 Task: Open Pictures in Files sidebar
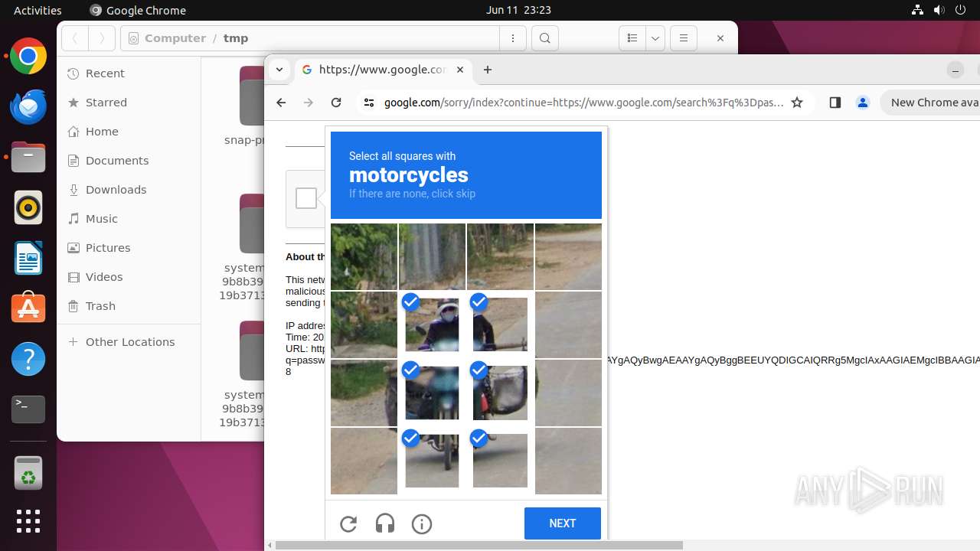129,248
